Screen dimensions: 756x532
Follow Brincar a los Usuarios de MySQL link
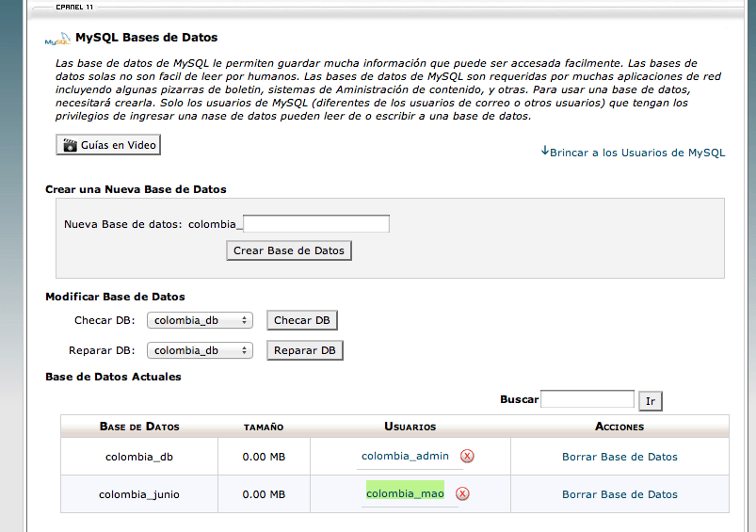633,153
